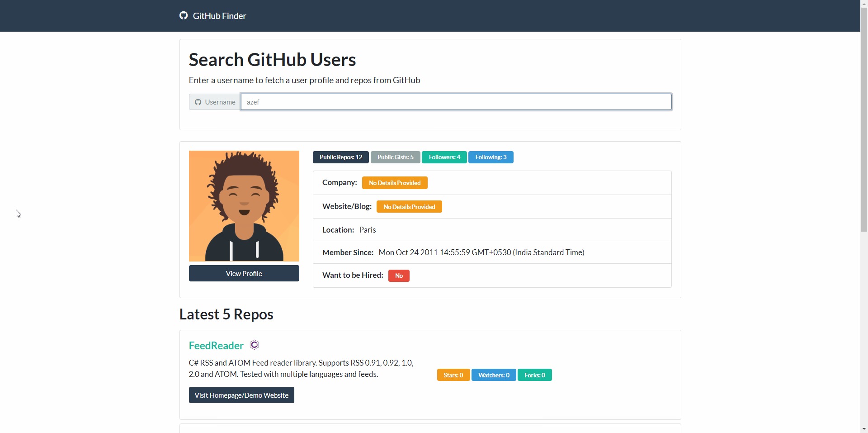
Task: Click the View Profile button
Action: [x=244, y=273]
